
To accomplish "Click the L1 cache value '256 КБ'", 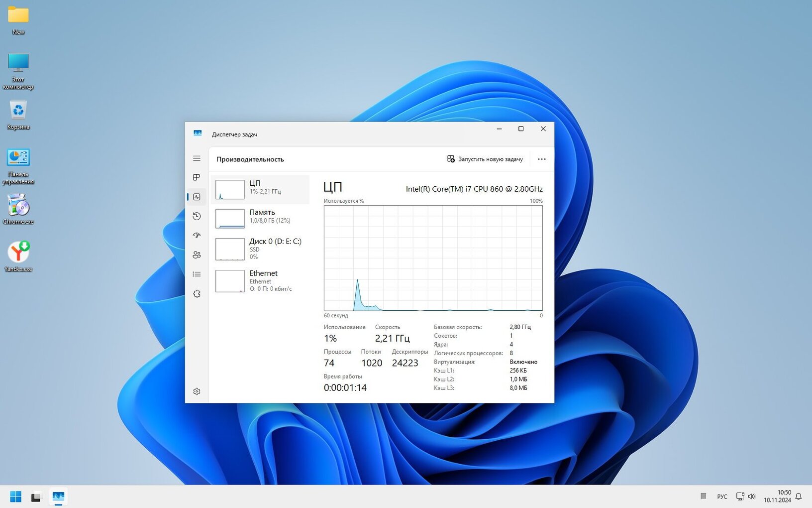I will (x=518, y=371).
